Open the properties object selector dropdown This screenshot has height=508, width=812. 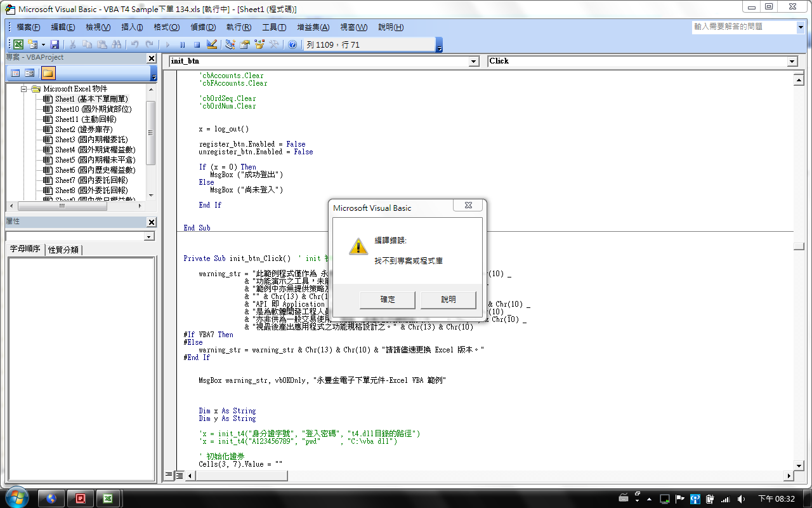tap(150, 236)
